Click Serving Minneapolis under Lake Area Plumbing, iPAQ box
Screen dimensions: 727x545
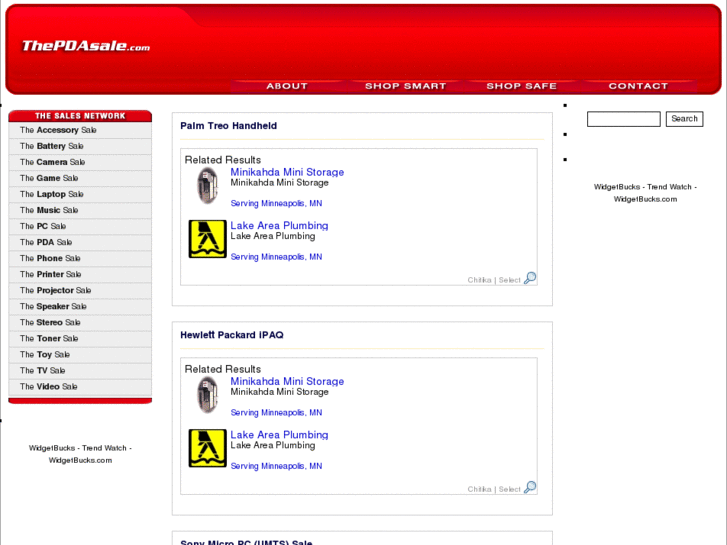(x=276, y=466)
